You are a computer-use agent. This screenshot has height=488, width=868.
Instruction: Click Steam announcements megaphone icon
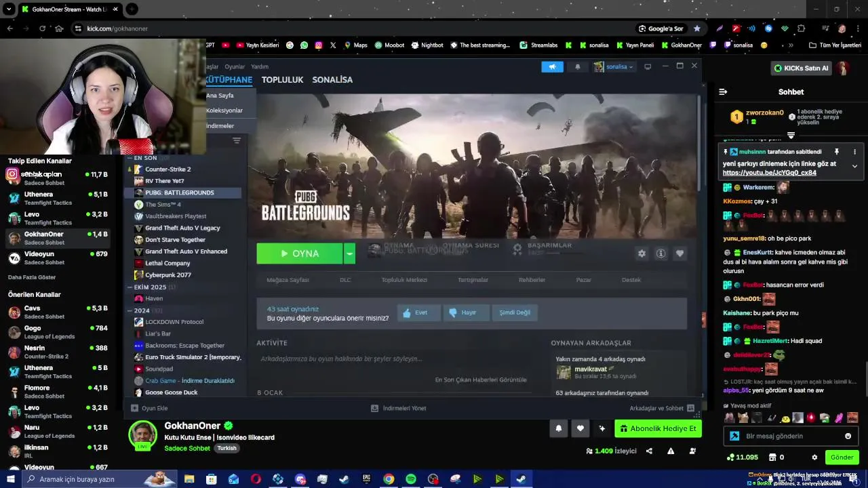tap(552, 66)
